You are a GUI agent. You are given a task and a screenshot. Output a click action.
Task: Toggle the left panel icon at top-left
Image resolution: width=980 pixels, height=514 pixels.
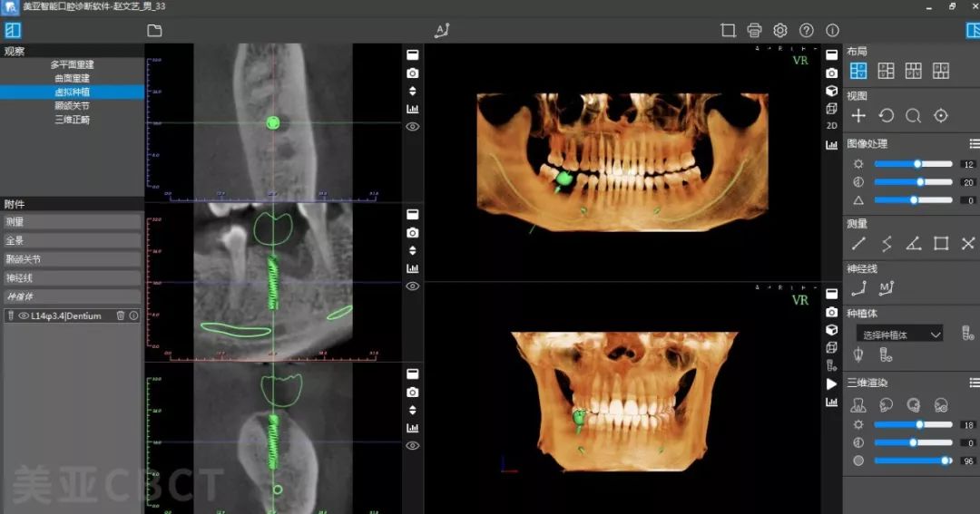click(x=13, y=30)
